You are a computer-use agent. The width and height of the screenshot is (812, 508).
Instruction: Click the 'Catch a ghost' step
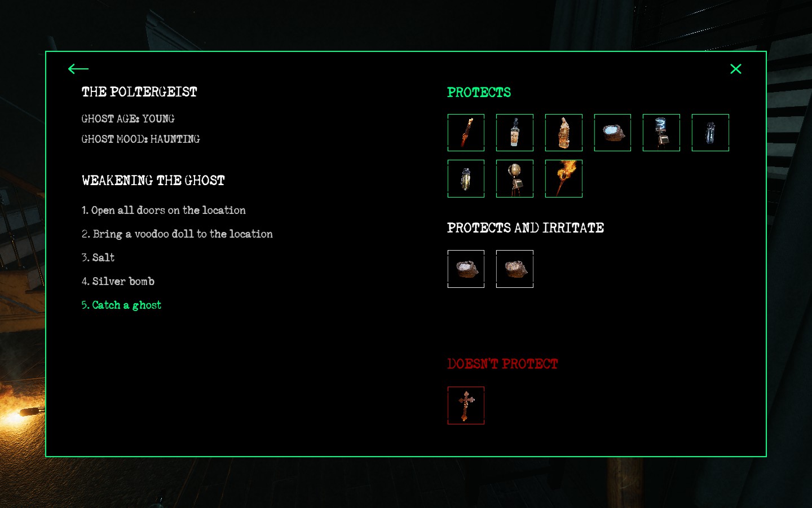point(121,305)
